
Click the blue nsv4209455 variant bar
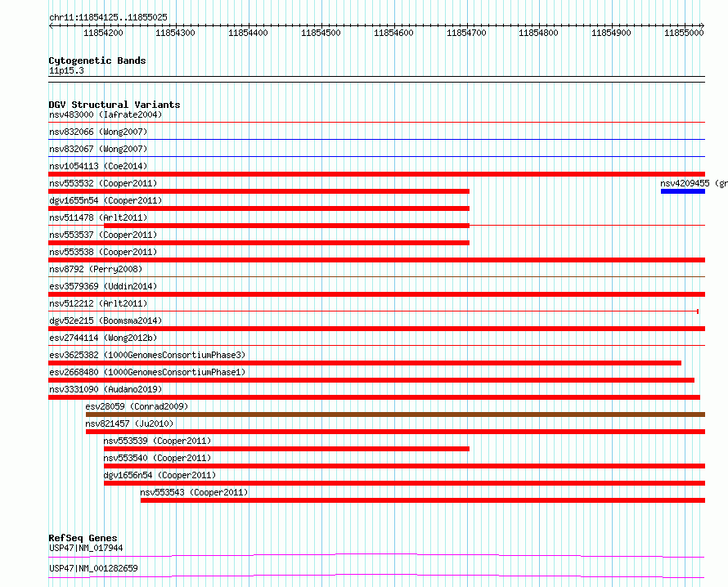[x=683, y=191]
